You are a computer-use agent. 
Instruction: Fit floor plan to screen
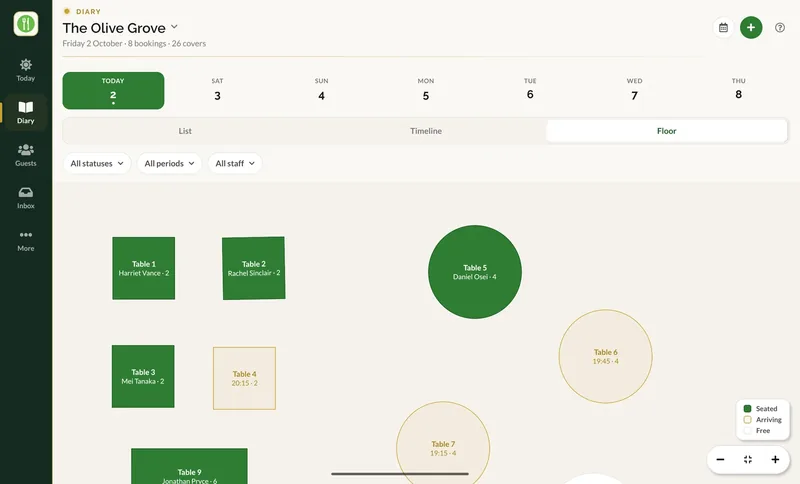tap(748, 460)
